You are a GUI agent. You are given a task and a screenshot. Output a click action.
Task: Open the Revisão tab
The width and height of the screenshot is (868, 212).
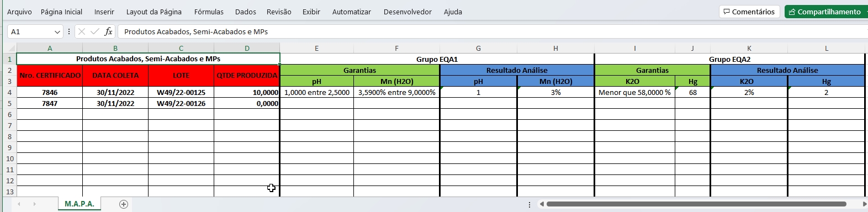tap(279, 12)
